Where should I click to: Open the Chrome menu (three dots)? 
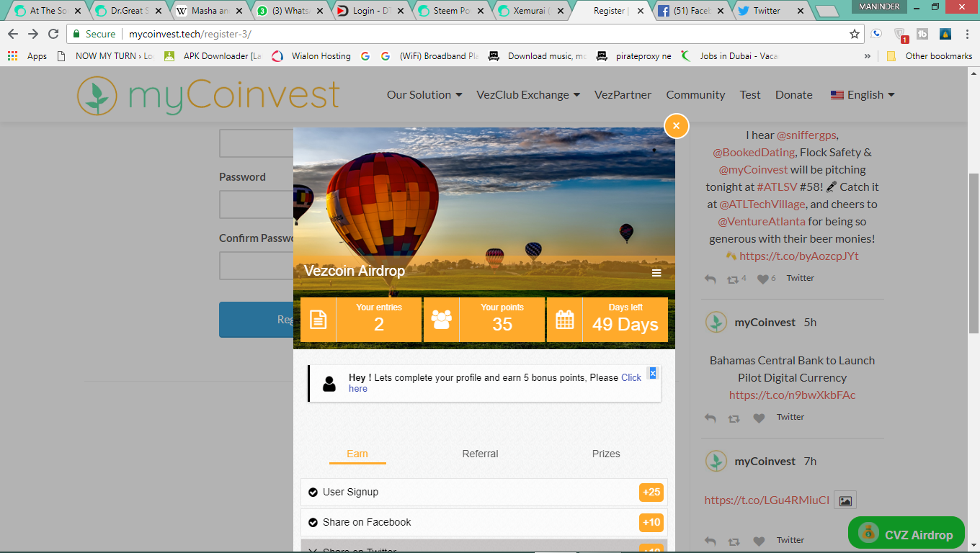[x=967, y=34]
